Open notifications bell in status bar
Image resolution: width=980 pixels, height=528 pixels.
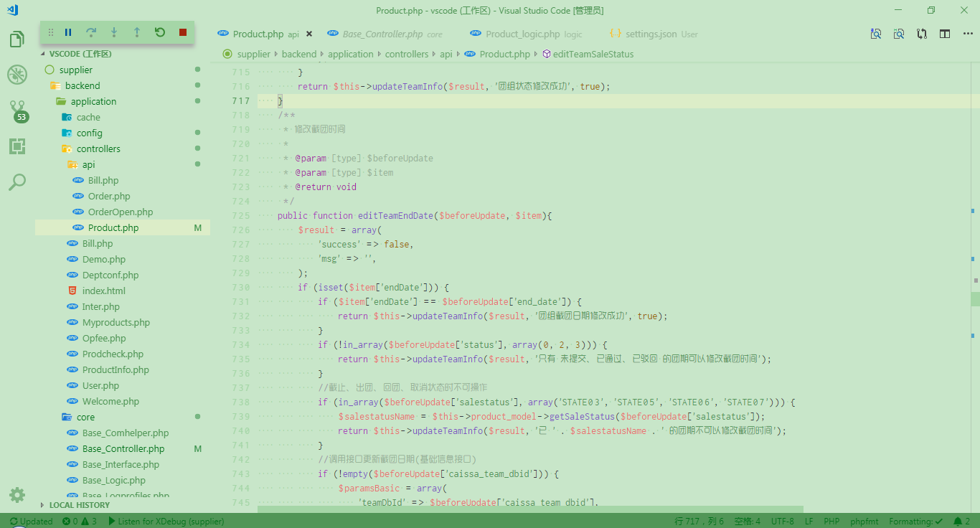(961, 521)
